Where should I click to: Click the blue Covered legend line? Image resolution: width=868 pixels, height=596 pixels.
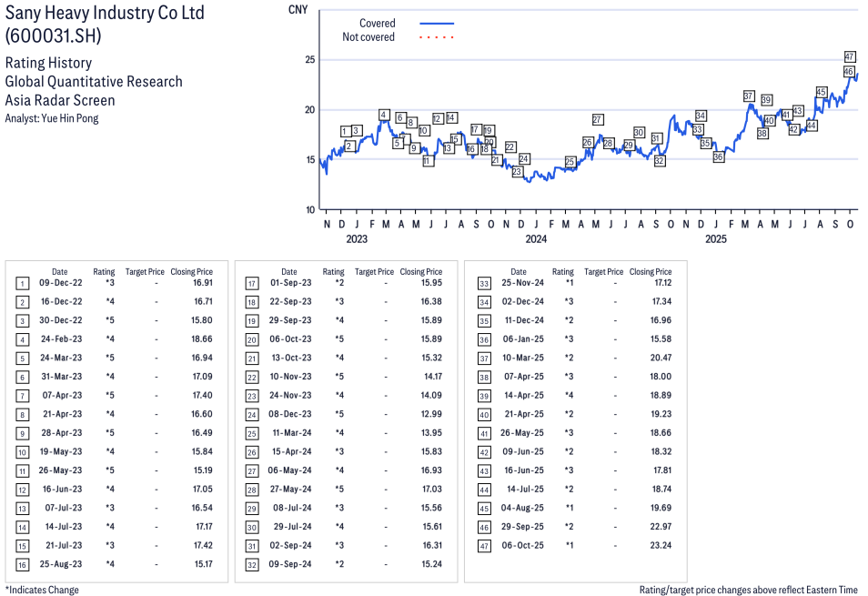(437, 24)
